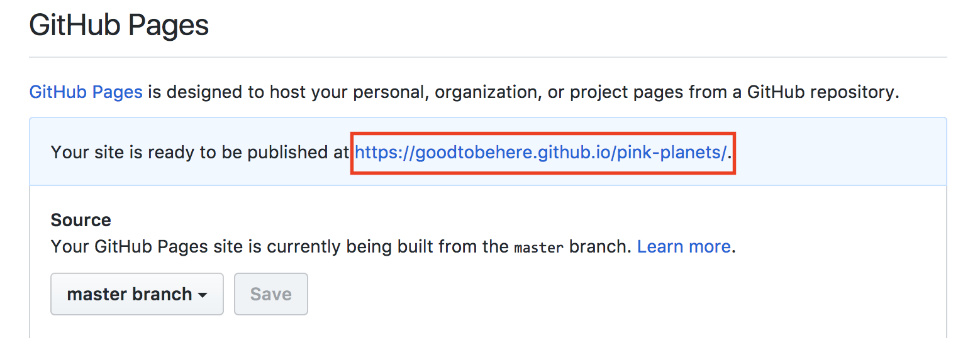Open the goodtobehere.github.io/pink-planets site URL
The width and height of the screenshot is (980, 338).
[x=541, y=152]
